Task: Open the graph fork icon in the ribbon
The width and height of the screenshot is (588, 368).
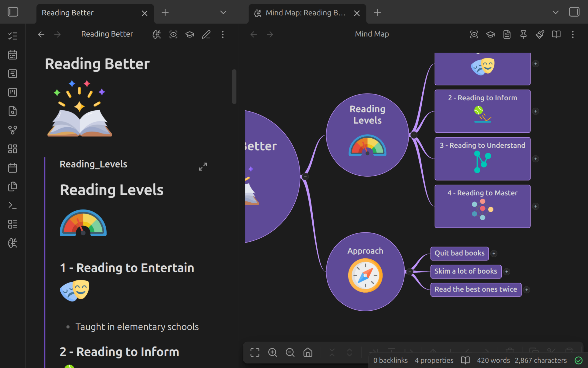Action: (13, 130)
